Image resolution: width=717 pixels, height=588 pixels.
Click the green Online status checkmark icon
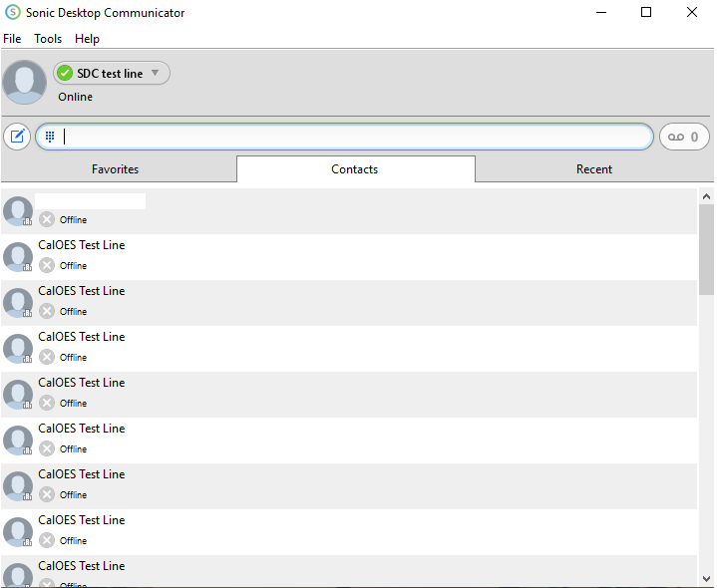click(65, 73)
